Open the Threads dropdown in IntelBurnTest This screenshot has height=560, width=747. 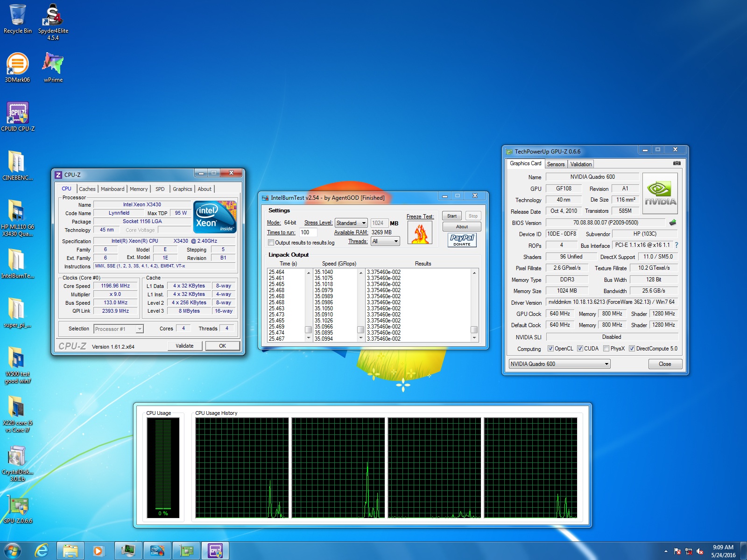[x=385, y=241]
